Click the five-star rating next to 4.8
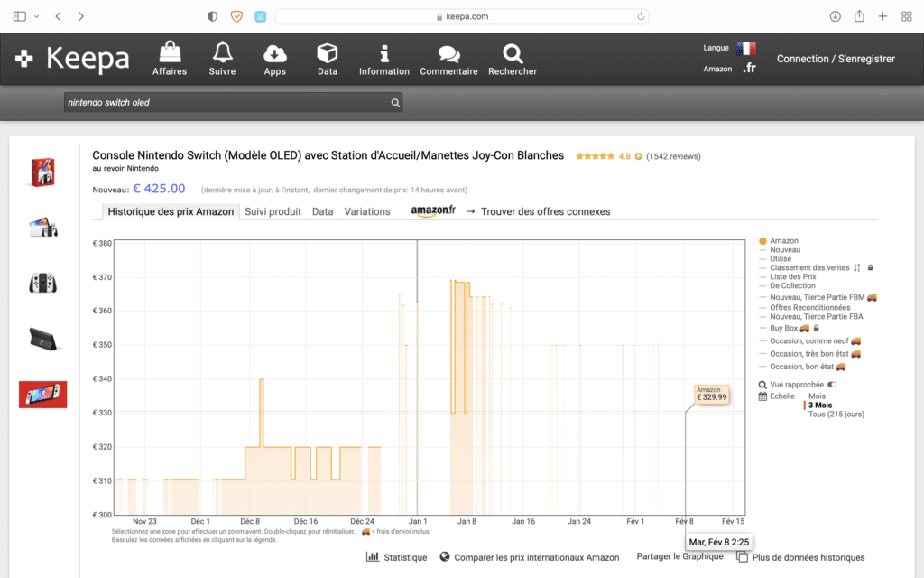 coord(596,156)
